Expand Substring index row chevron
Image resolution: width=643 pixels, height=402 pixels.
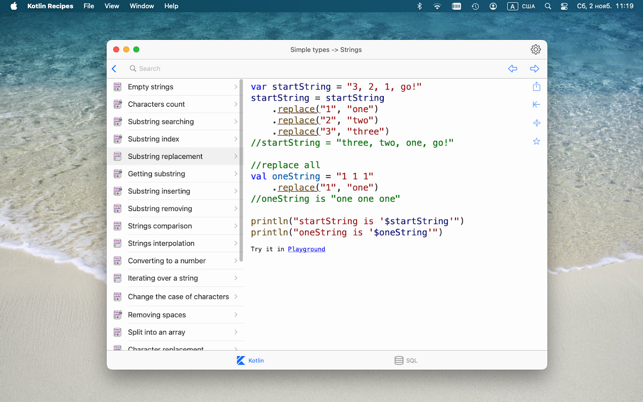click(236, 139)
